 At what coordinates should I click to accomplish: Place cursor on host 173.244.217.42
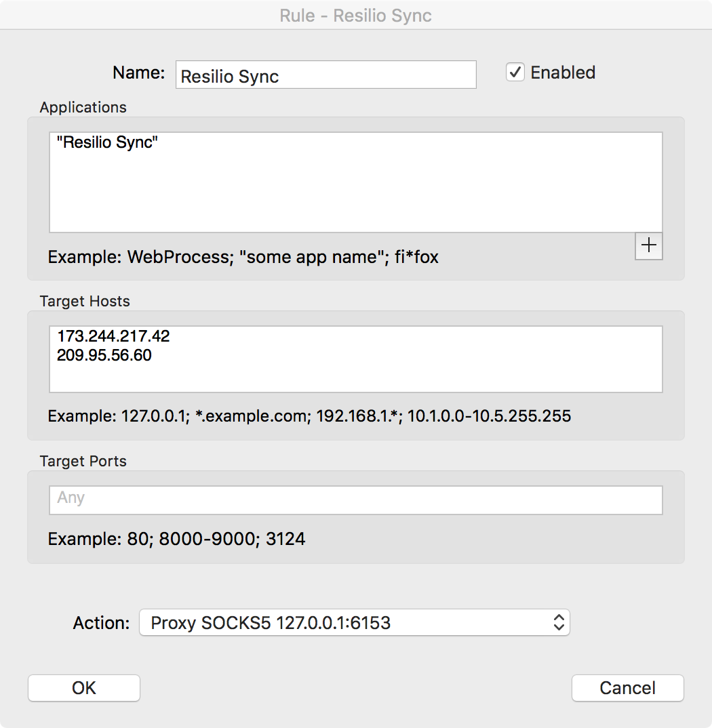(113, 336)
